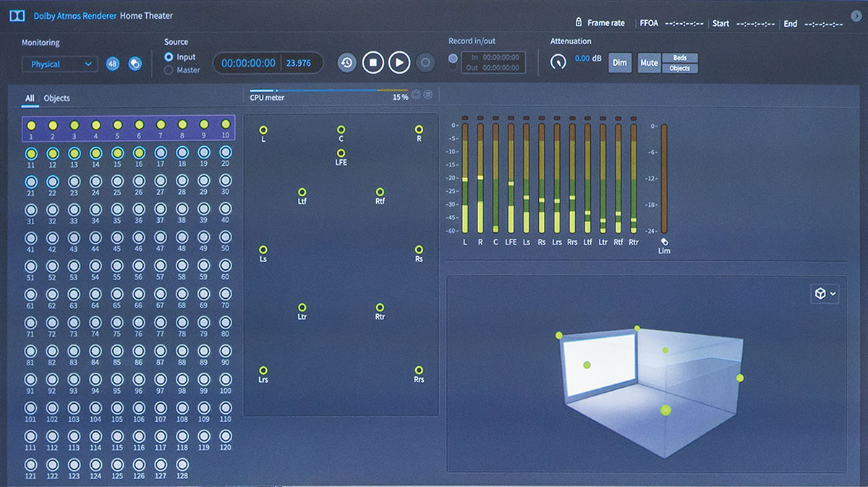Viewport: 868px width, 487px height.
Task: Click the 48 sample rate badge
Action: pos(112,64)
